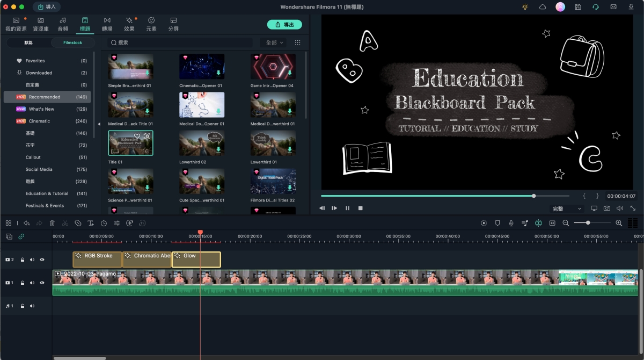Image resolution: width=644 pixels, height=360 pixels.
Task: Click the delete trash icon in timeline toolbar
Action: pos(52,223)
